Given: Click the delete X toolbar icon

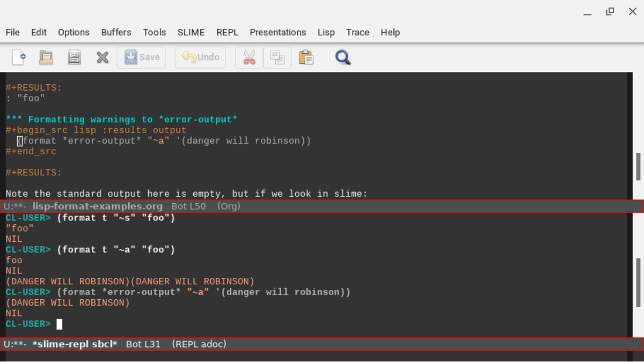Looking at the screenshot, I should pyautogui.click(x=103, y=57).
